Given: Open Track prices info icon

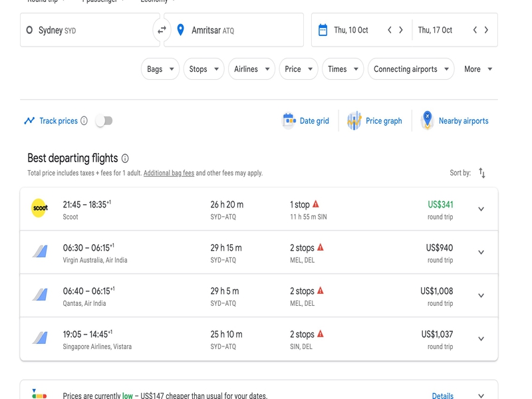Looking at the screenshot, I should coord(84,121).
